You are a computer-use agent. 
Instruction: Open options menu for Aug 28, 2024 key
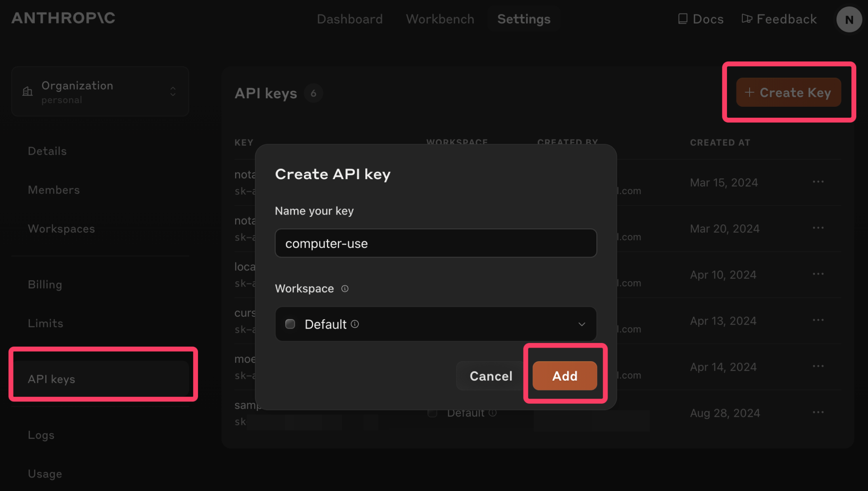coord(818,412)
